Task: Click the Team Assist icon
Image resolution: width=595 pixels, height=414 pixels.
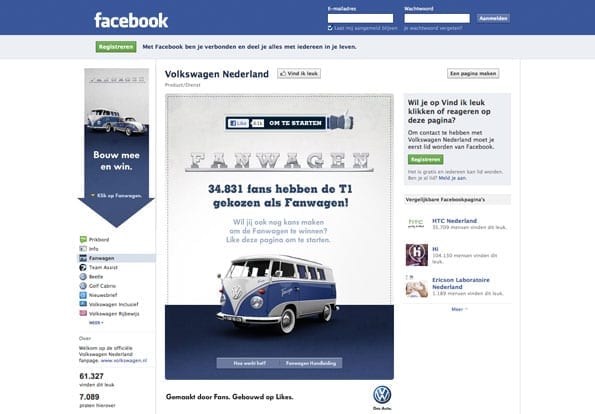Action: tap(83, 268)
